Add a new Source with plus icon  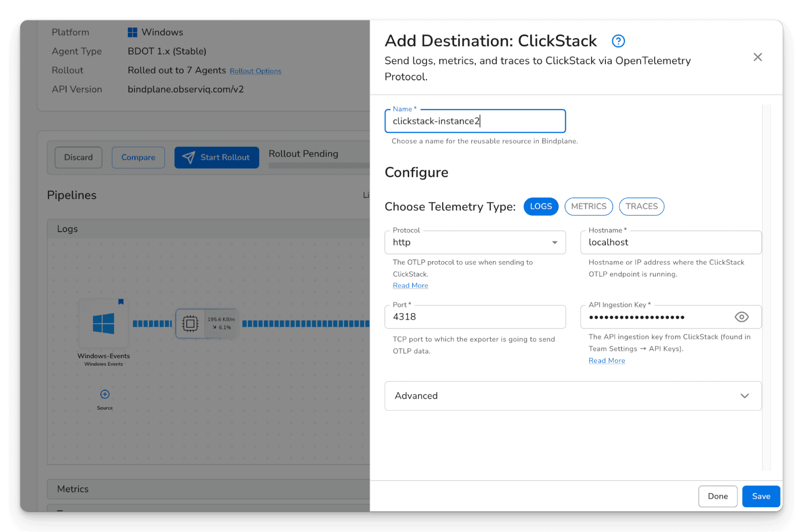105,394
